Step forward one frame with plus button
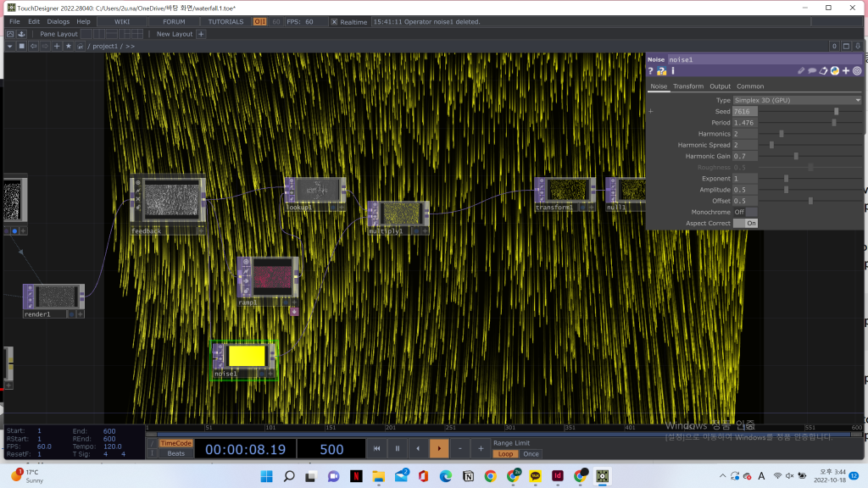 pyautogui.click(x=481, y=449)
